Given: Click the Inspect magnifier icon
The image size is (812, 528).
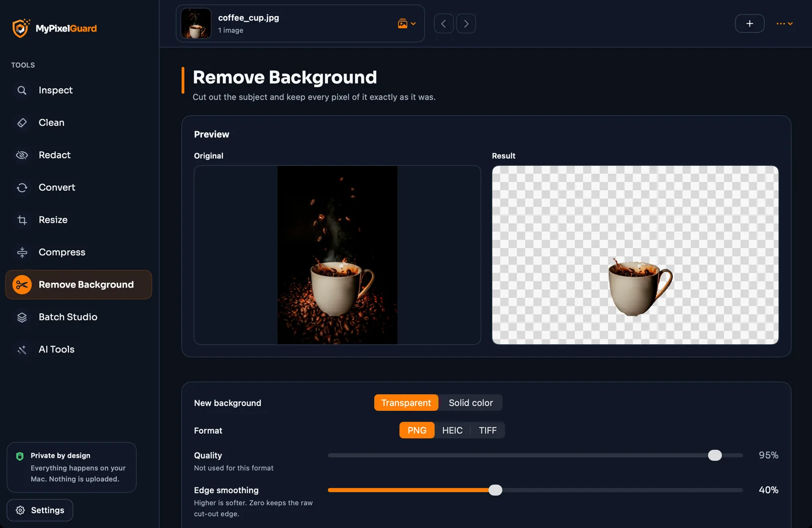Looking at the screenshot, I should (22, 90).
